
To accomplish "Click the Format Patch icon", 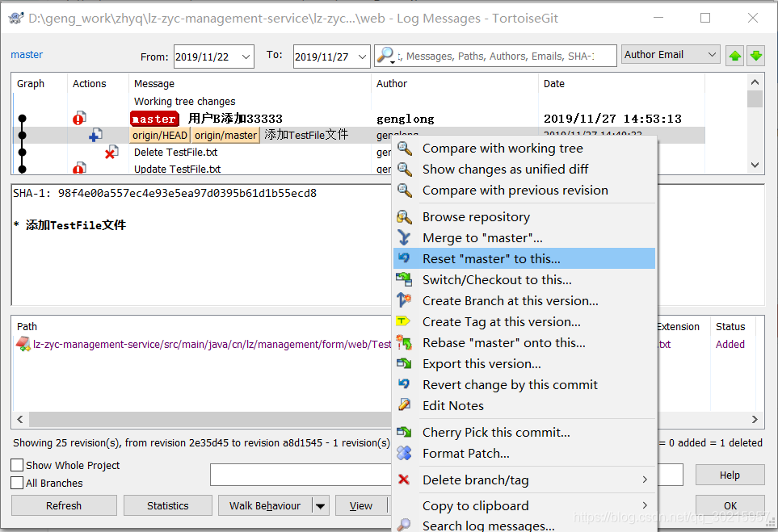I will [405, 453].
